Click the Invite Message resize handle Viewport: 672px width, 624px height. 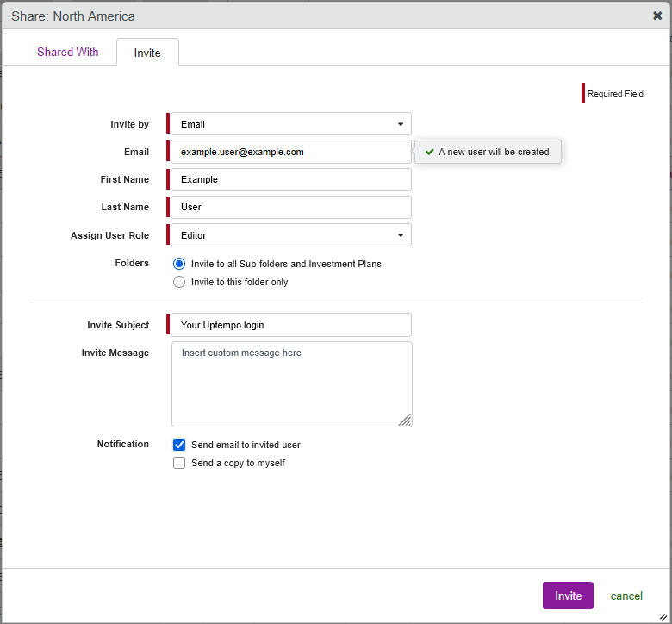405,420
